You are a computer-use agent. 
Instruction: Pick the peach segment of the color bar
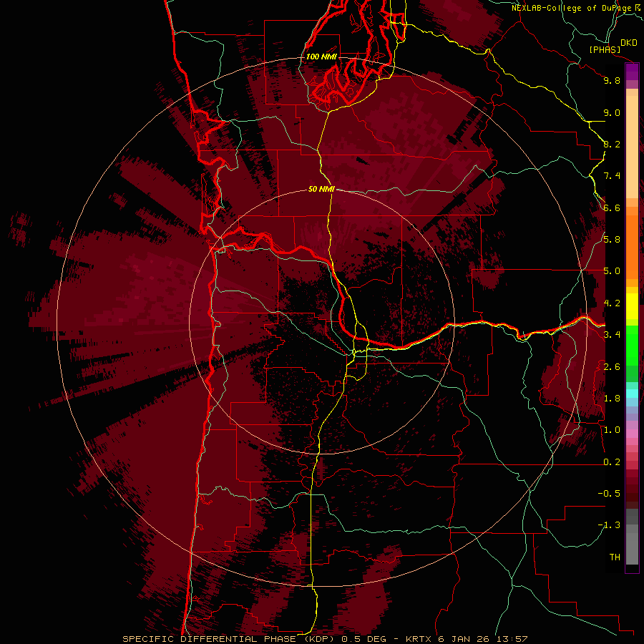click(x=632, y=144)
